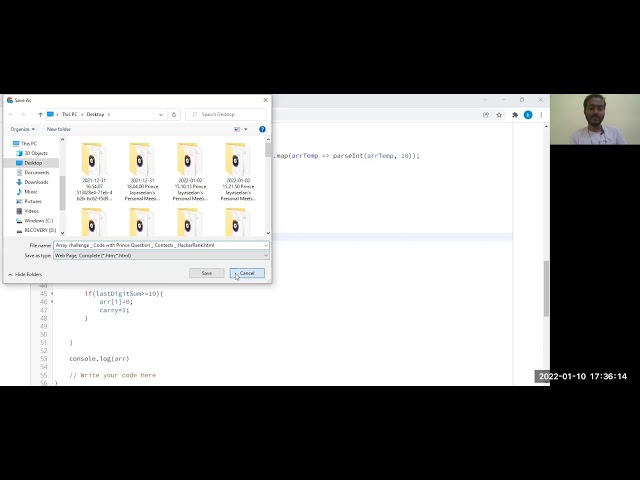Refresh the Desktop folder listing
The height and width of the screenshot is (480, 640).
tap(174, 114)
